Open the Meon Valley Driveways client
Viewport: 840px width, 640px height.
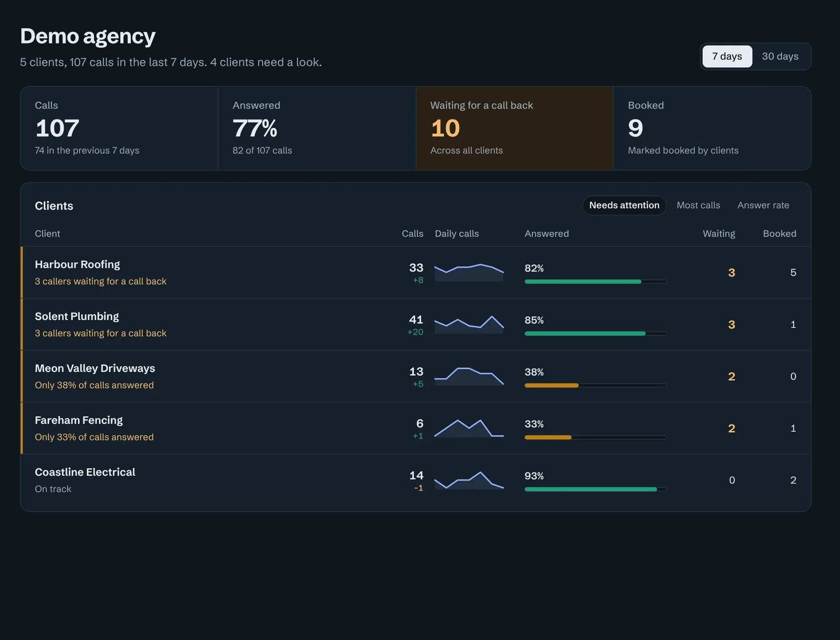(416, 376)
